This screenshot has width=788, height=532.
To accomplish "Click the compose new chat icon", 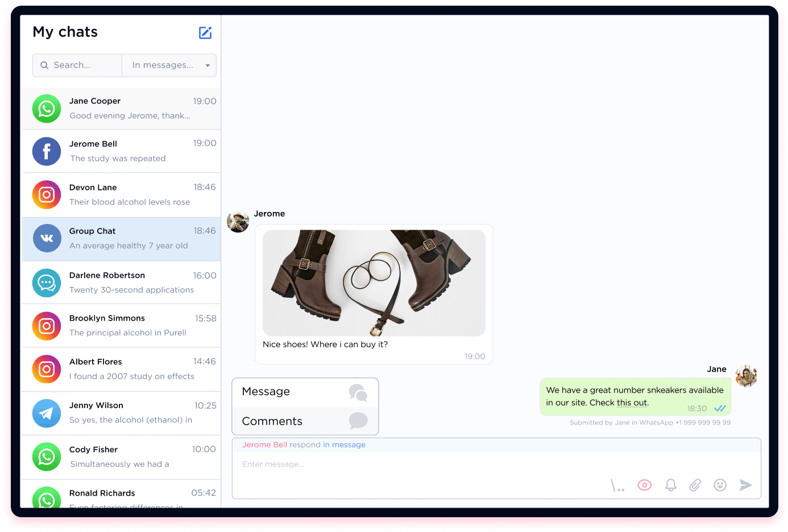I will click(x=205, y=33).
